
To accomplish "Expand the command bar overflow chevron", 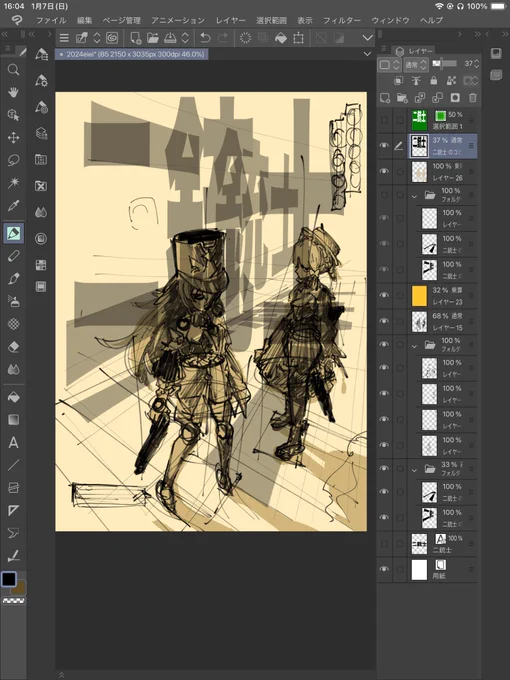I will [x=368, y=38].
